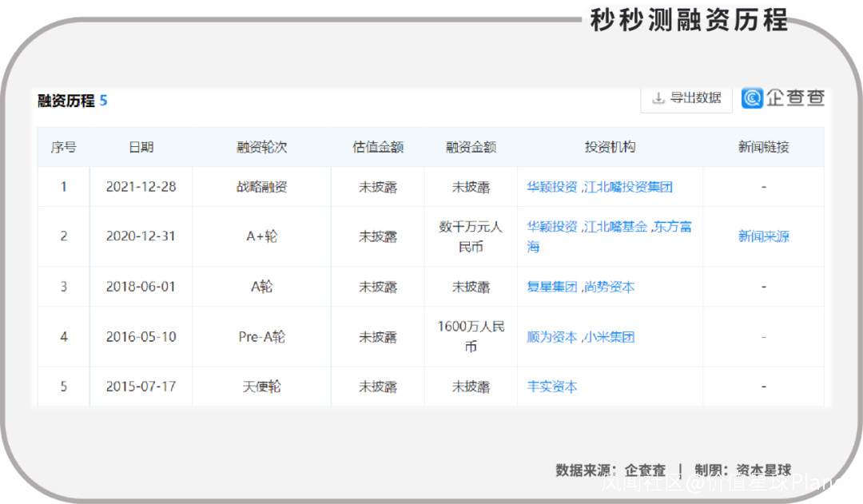Screen dimensions: 863x504
Task: Open the 复星集团 investor link
Action: tap(551, 287)
